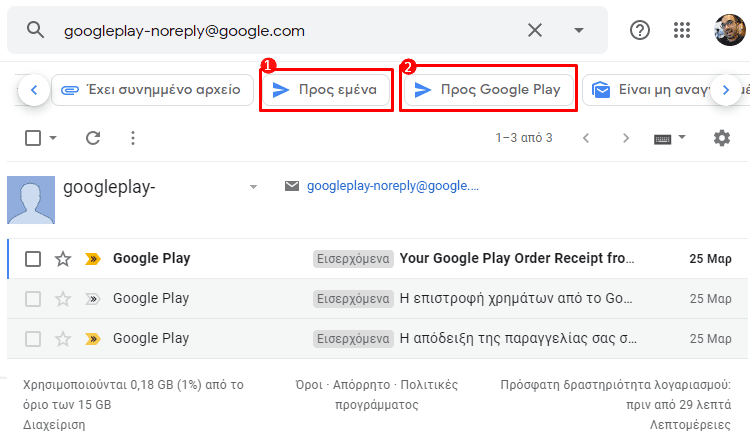Toggle importance marker on 'Η απόδειξη της παραγγελίας' email
The image size is (750, 446).
(x=93, y=339)
